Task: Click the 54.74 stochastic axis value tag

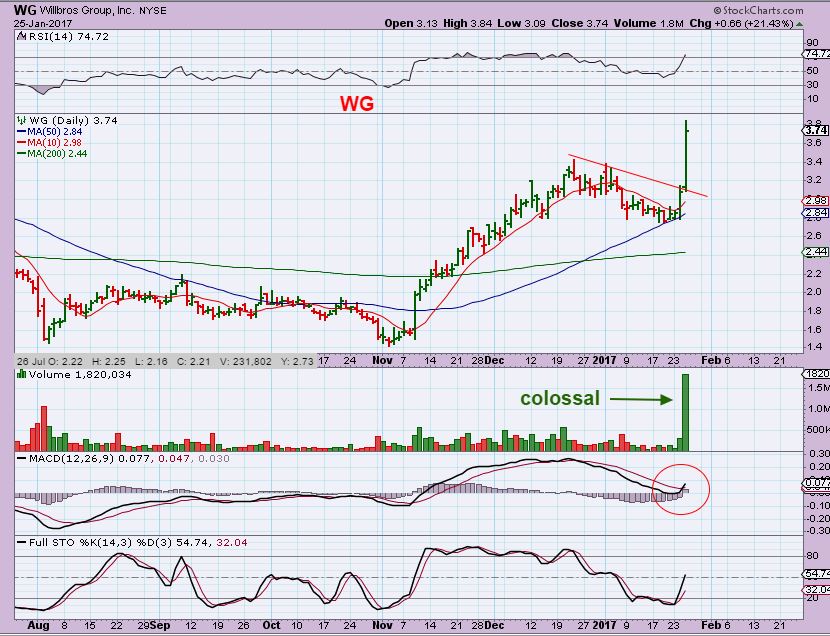Action: 817,574
